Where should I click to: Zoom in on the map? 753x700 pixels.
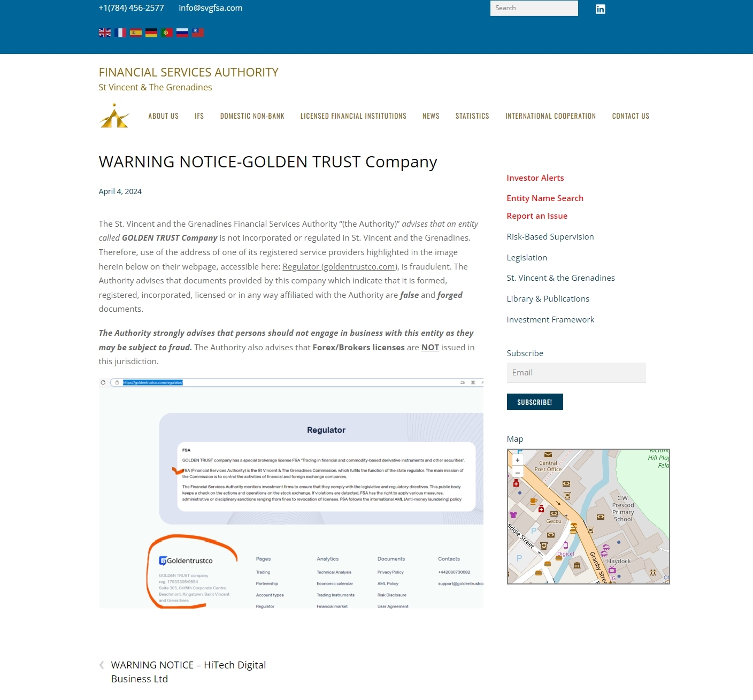point(517,460)
